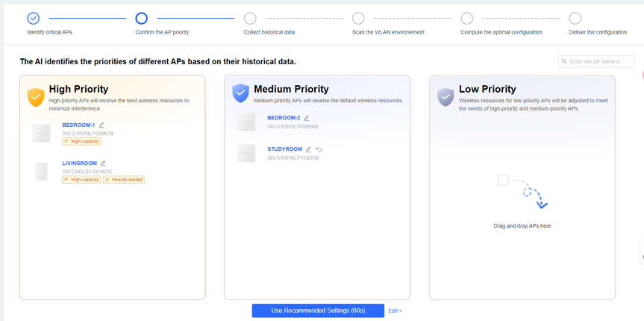Select the Confirm the AP priority step
Screen dimensions: 644x321
(x=141, y=18)
